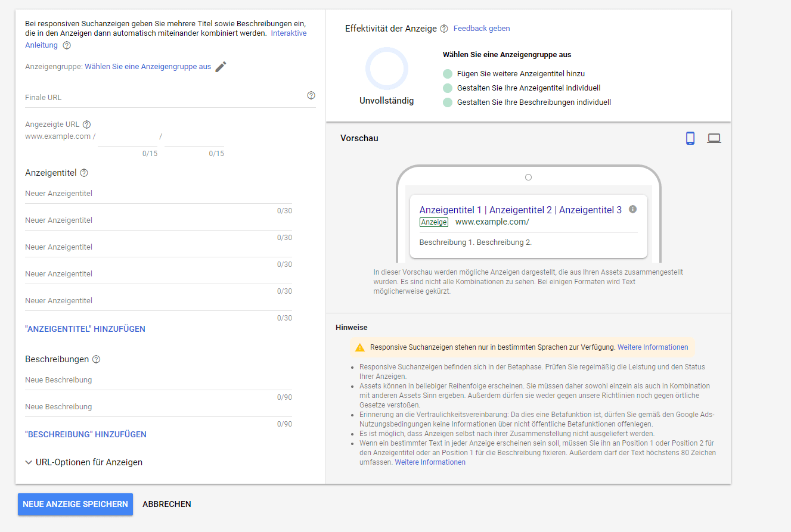The width and height of the screenshot is (791, 532).
Task: Click Beschreibung 1. Beschreibung 2. preview text
Action: (x=476, y=242)
